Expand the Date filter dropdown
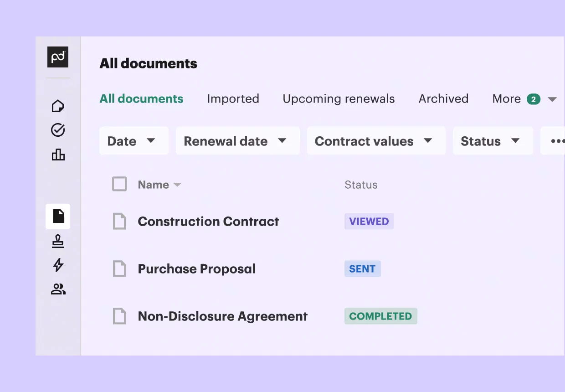This screenshot has height=392, width=565. coord(134,141)
